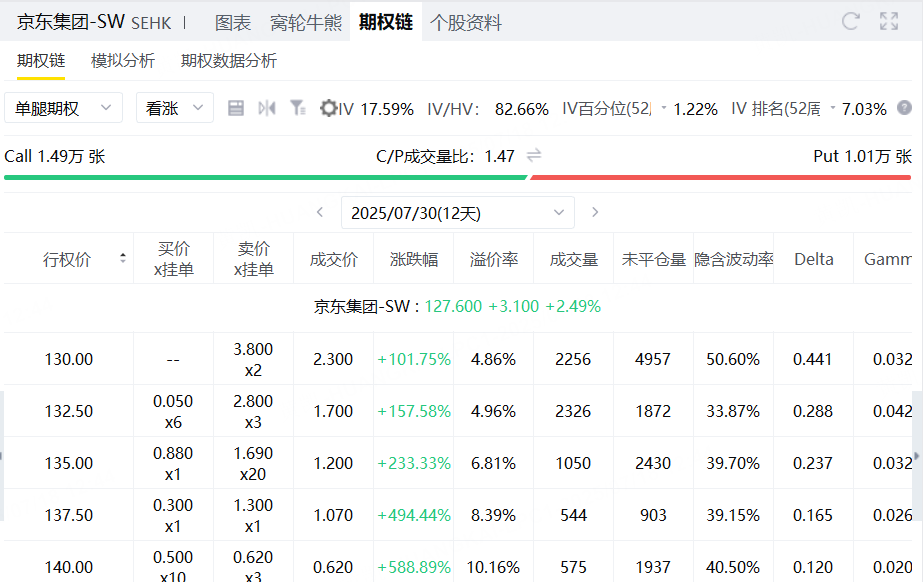The width and height of the screenshot is (923, 582).
Task: Click the 3.800 x2 ask price cell
Action: (254, 359)
